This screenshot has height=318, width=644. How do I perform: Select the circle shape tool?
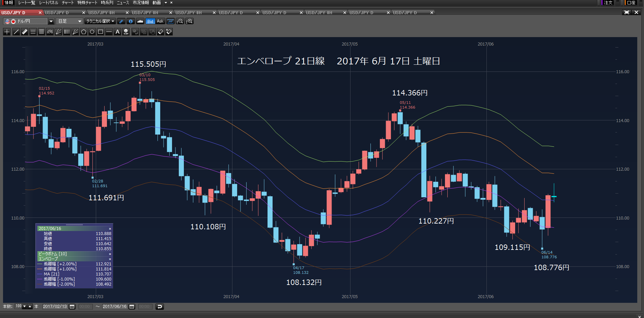tap(92, 32)
